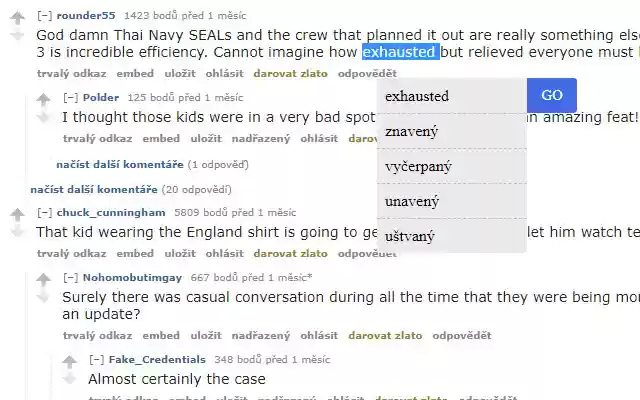The width and height of the screenshot is (640, 400).
Task: Downvote Nohomobutimgay's comment
Action: pos(43,297)
